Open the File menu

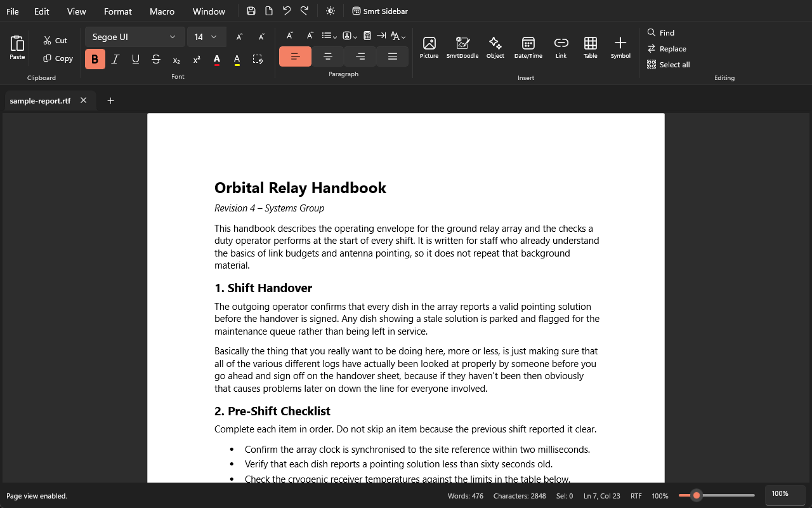(x=13, y=11)
